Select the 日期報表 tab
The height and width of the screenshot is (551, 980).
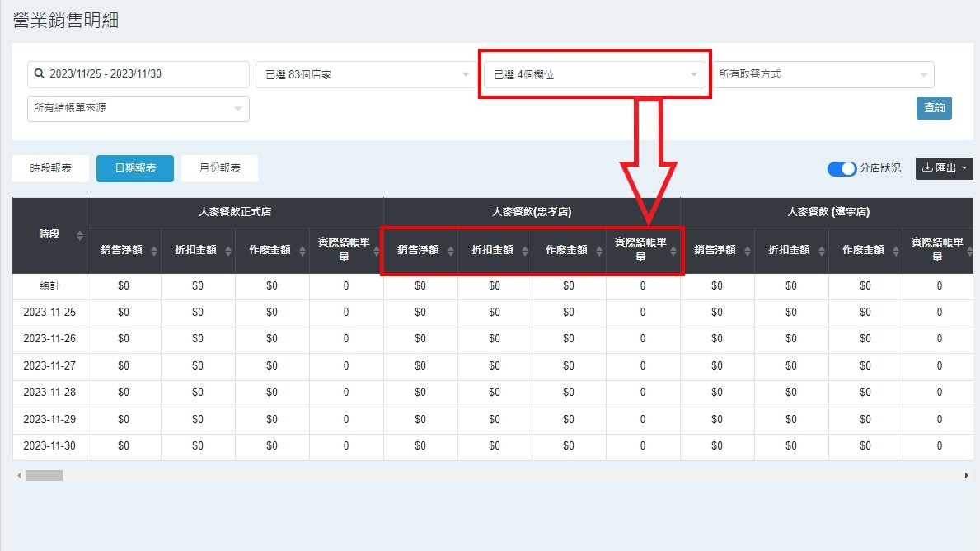click(135, 168)
